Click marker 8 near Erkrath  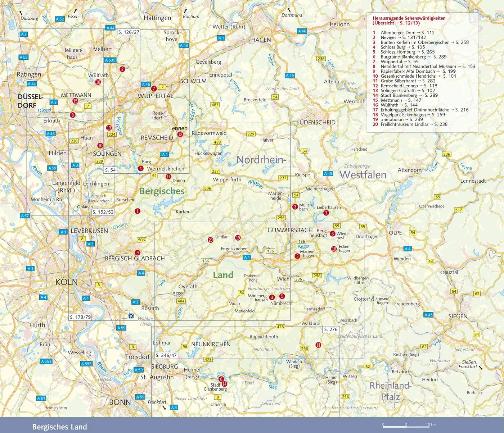pyautogui.click(x=73, y=115)
